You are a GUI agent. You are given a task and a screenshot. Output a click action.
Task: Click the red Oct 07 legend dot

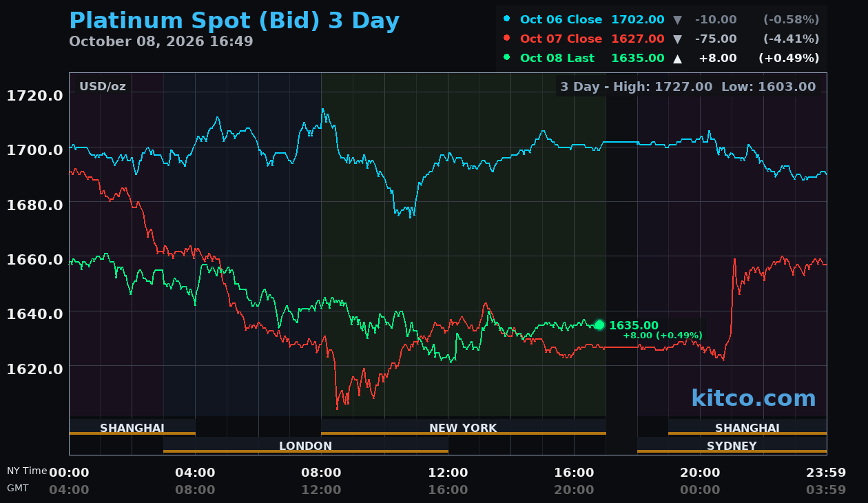(507, 39)
